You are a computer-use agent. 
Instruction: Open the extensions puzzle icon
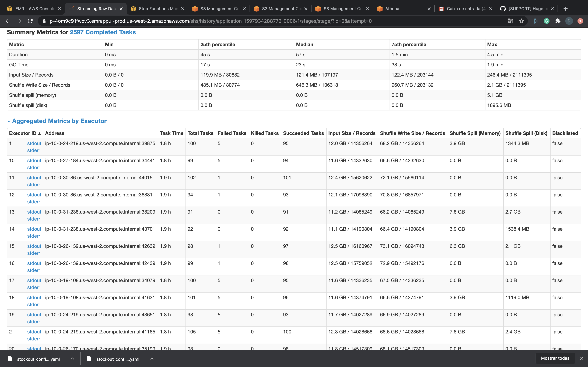(x=558, y=21)
